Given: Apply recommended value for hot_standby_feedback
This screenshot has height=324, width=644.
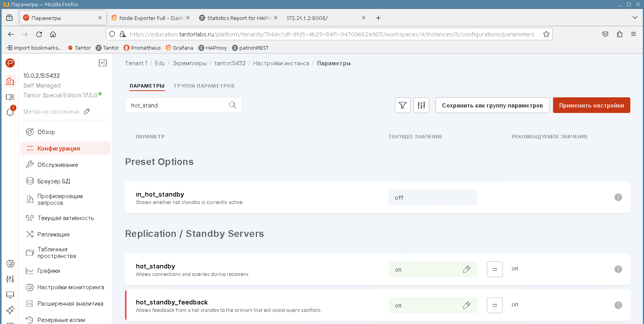Looking at the screenshot, I should [x=494, y=305].
